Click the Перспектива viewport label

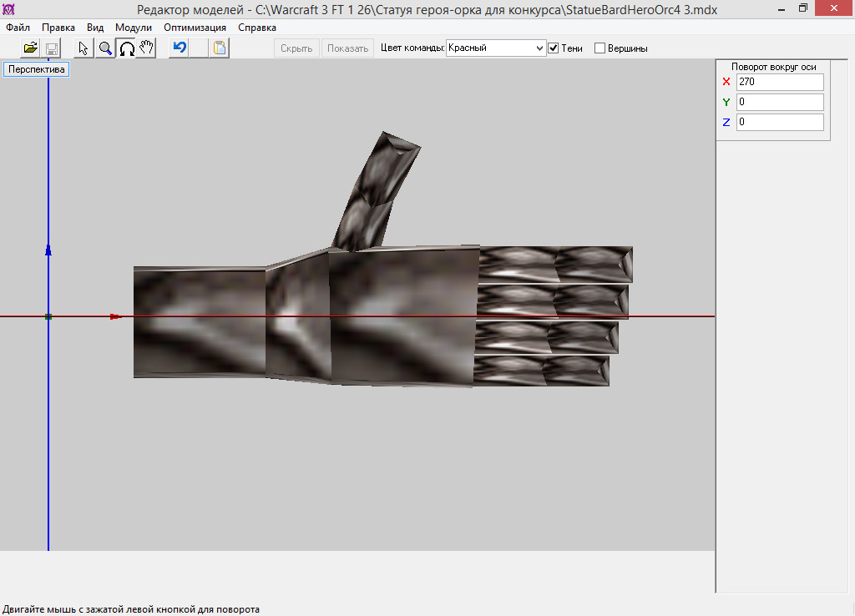pyautogui.click(x=37, y=70)
